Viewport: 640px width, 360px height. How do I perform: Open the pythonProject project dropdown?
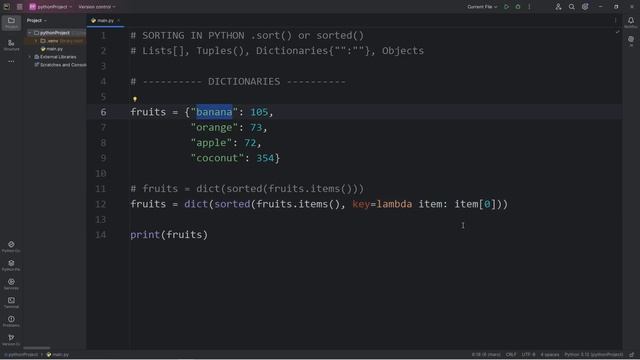click(51, 7)
